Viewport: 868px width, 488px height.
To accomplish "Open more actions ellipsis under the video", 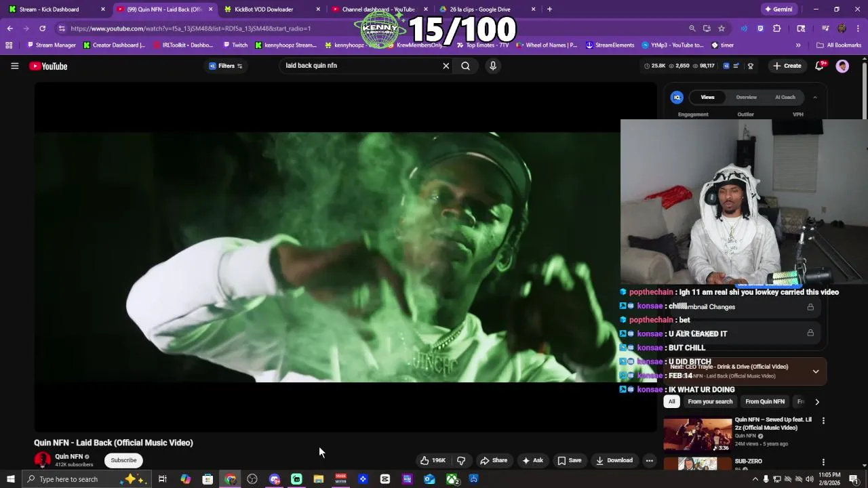I will pyautogui.click(x=649, y=460).
